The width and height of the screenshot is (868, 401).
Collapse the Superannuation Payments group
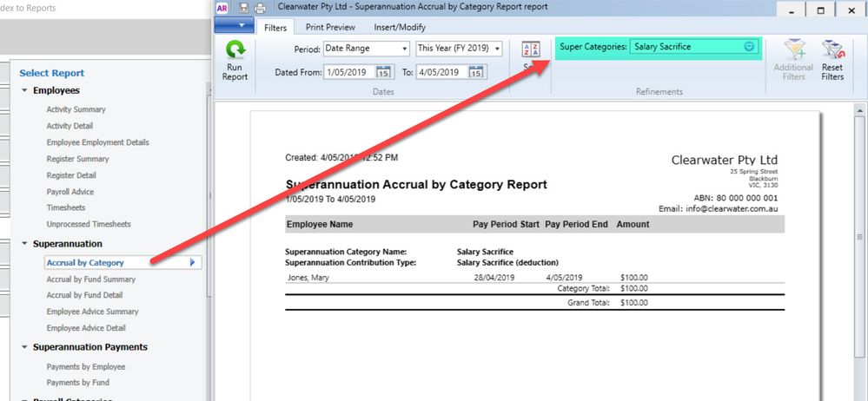[24, 347]
